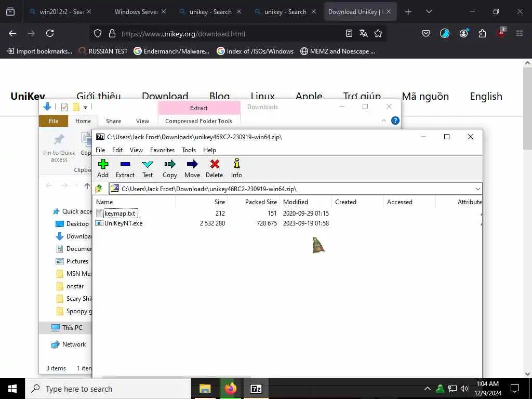The height and width of the screenshot is (399, 532).
Task: Switch to View tab in Explorer ribbon
Action: coord(142,121)
